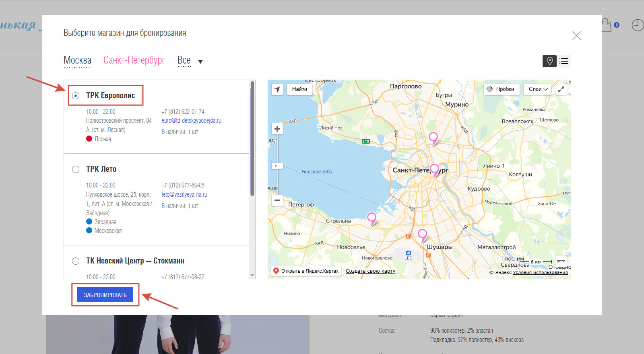Click the map zoom slider handle
This screenshot has width=644, height=354.
[277, 166]
